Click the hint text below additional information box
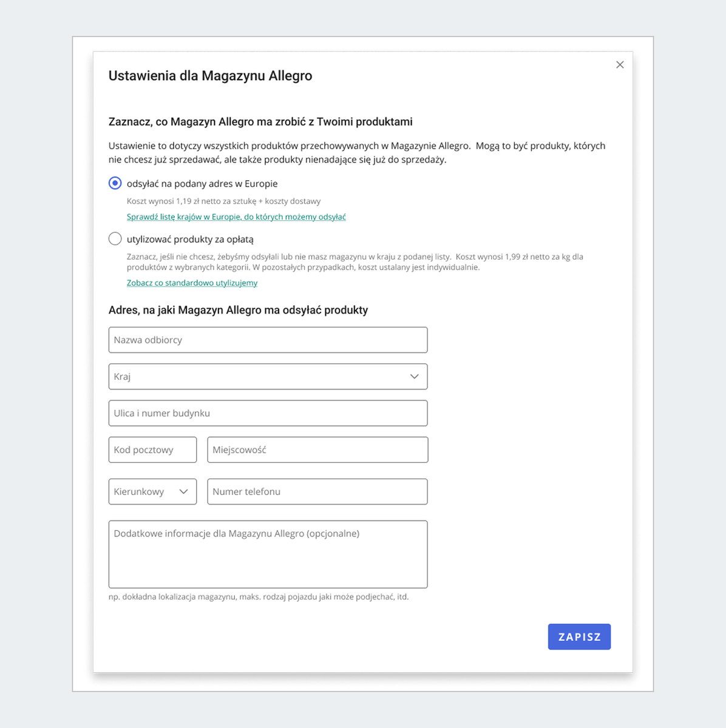The width and height of the screenshot is (726, 728). tap(259, 597)
